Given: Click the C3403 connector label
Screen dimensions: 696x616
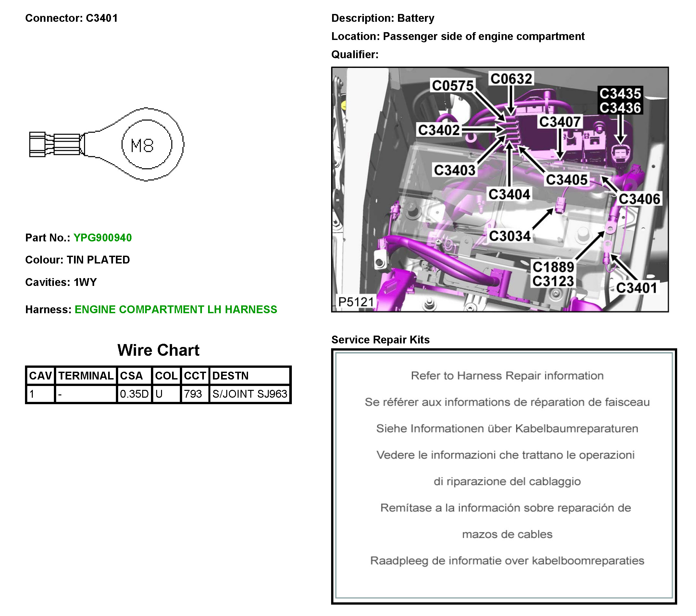Looking at the screenshot, I should [x=454, y=170].
